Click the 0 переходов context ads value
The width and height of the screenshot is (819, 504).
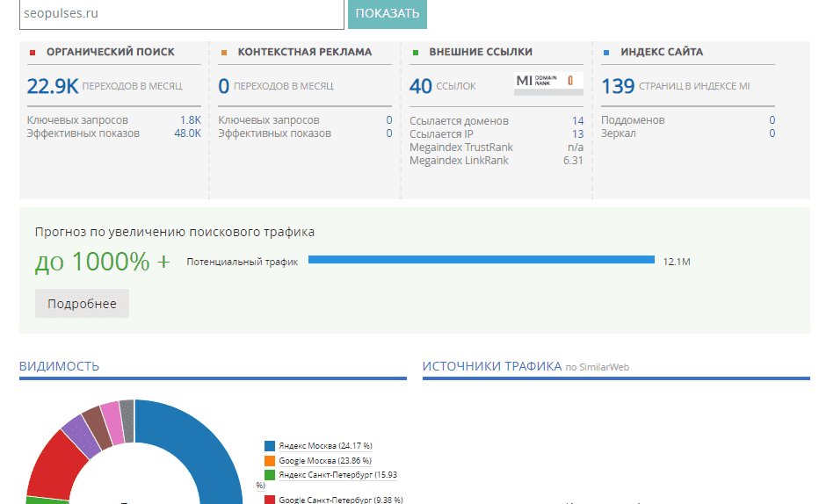[223, 86]
